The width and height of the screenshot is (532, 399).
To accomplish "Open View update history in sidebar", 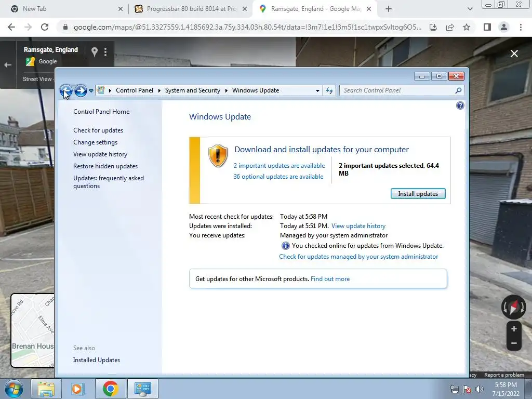I will click(x=100, y=154).
